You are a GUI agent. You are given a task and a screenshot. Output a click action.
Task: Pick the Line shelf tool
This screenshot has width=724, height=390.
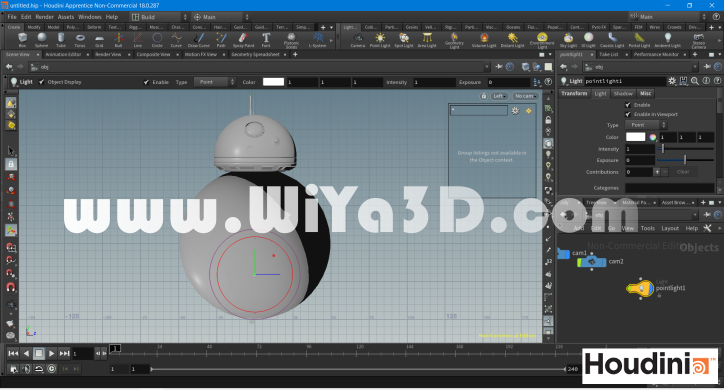(x=138, y=40)
